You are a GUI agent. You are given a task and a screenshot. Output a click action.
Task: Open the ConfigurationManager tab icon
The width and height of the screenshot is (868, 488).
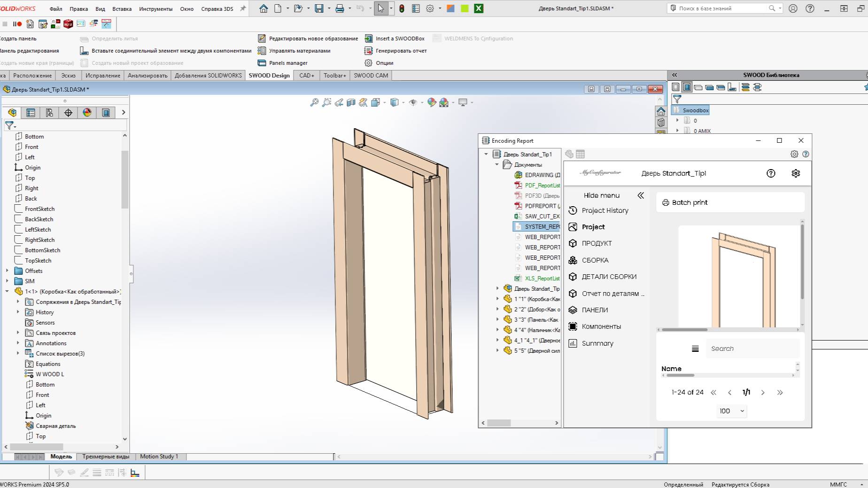coord(49,113)
